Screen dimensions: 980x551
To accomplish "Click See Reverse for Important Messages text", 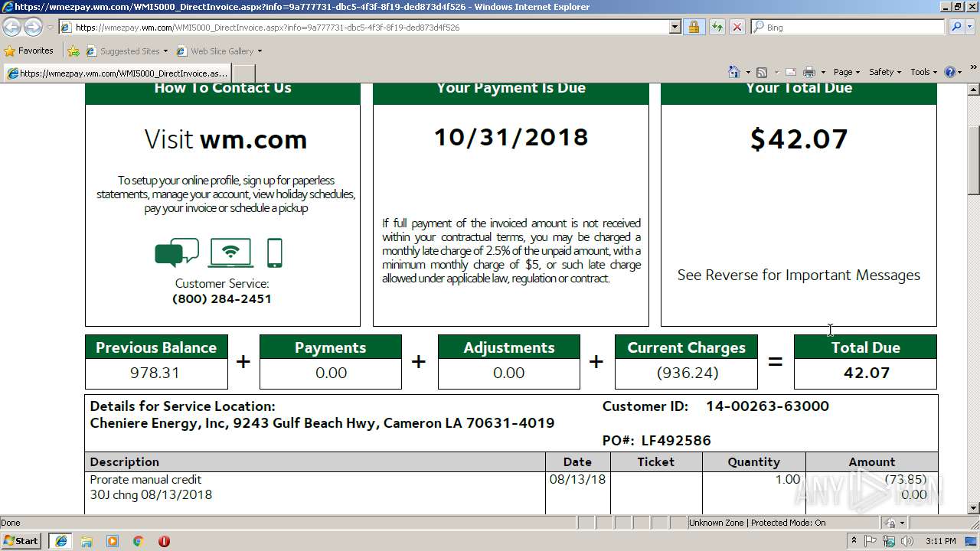I will coord(799,275).
